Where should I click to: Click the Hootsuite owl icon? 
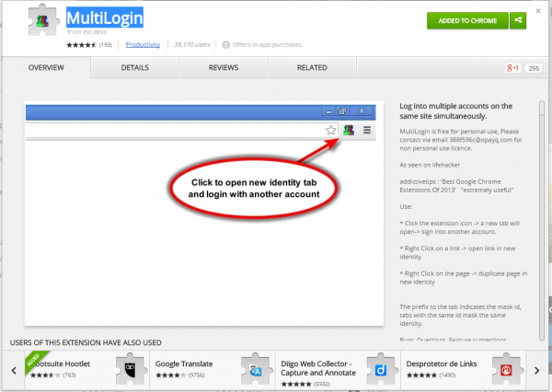pos(131,370)
